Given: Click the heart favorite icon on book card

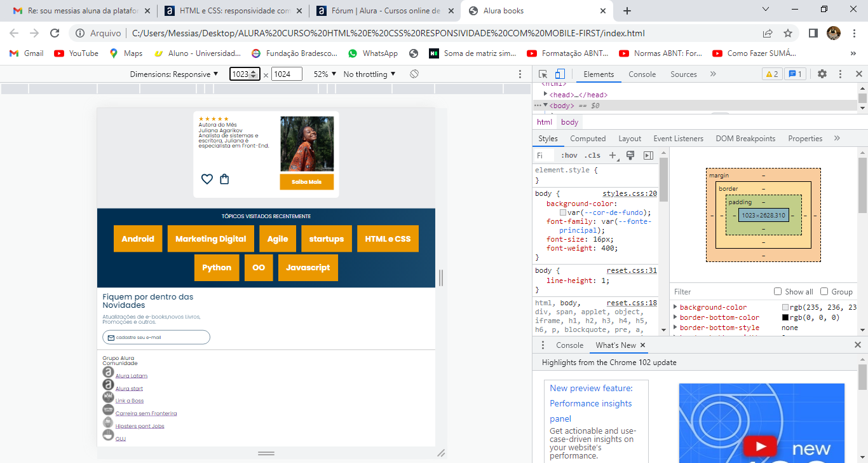Looking at the screenshot, I should coord(207,179).
